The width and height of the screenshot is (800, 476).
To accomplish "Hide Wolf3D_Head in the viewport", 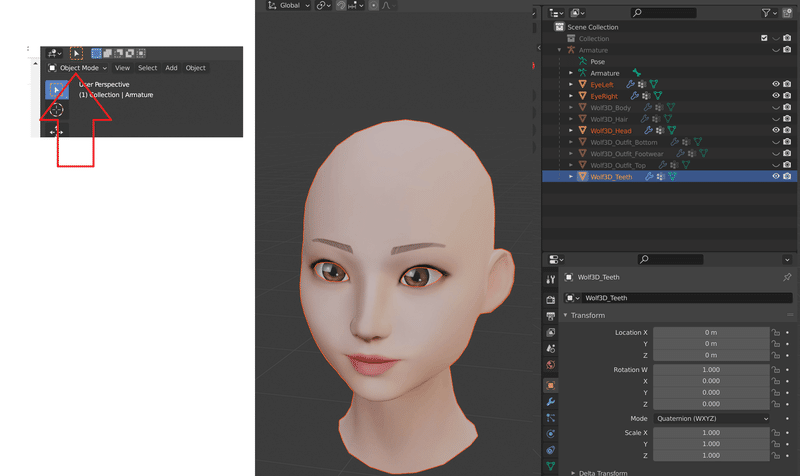I will 776,131.
